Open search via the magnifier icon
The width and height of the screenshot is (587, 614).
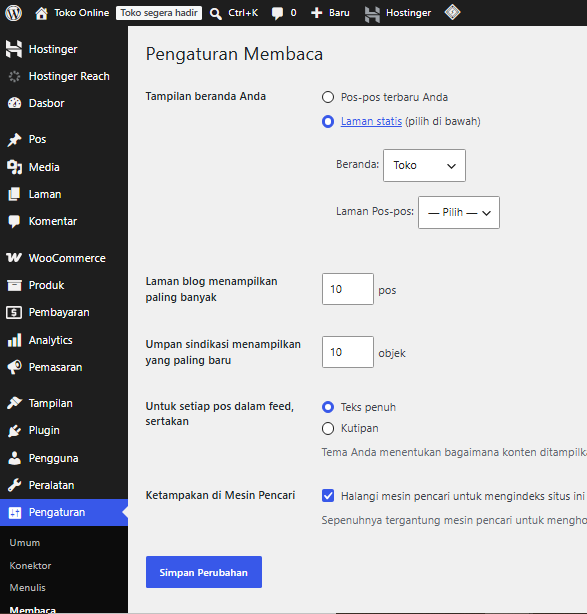[x=215, y=13]
